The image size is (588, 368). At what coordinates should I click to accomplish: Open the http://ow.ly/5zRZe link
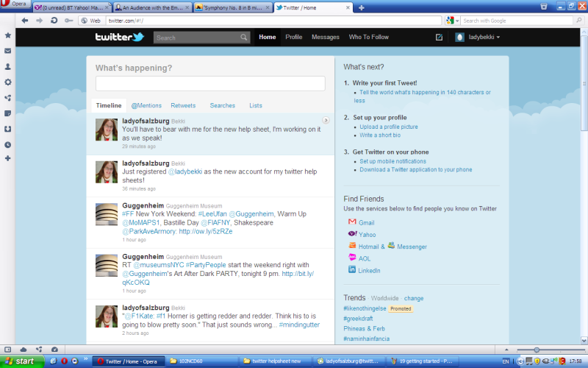[206, 231]
